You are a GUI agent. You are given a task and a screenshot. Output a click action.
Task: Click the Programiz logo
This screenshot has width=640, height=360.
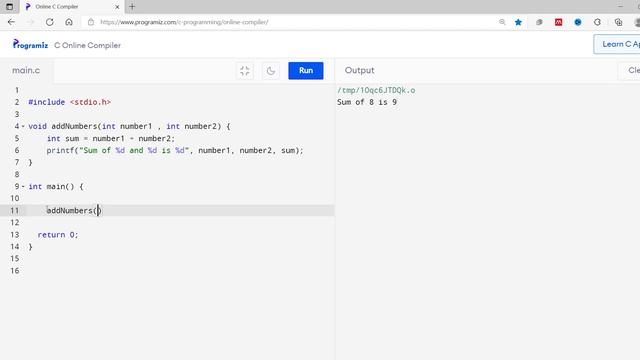click(30, 44)
